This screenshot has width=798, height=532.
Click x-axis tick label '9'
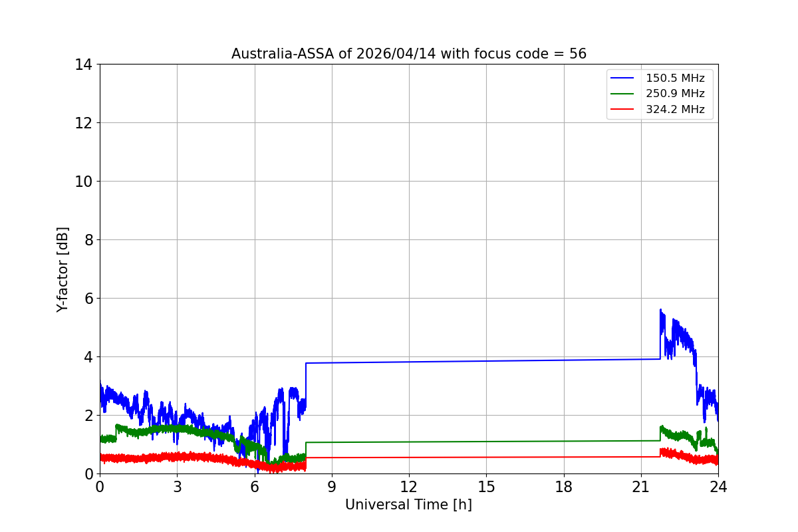coord(332,486)
